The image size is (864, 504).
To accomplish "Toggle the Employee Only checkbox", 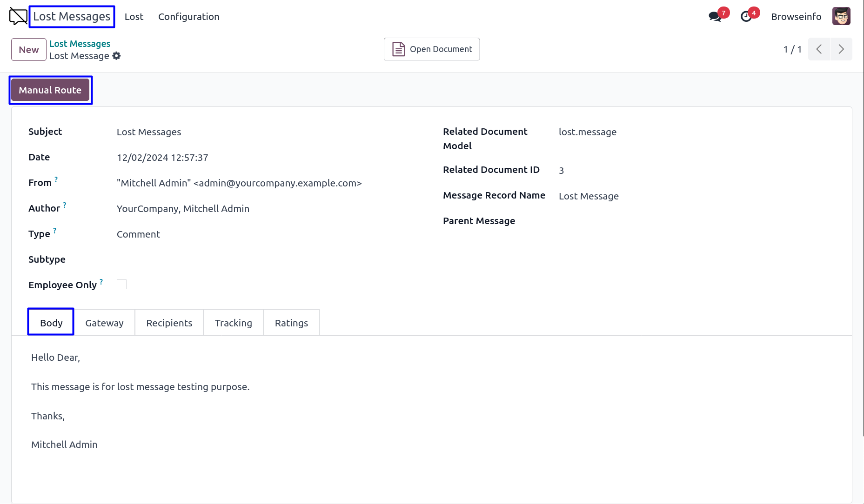I will pos(121,285).
